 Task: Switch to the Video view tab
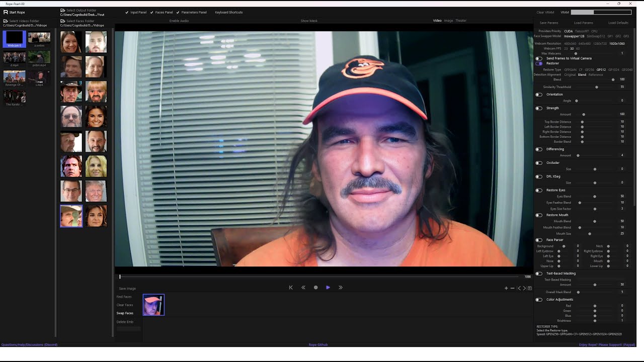pos(437,21)
